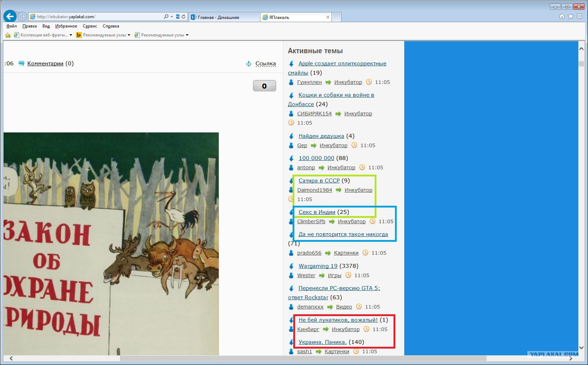588x365 pixels.
Task: Click the browser Forward arrow button
Action: 22,16
